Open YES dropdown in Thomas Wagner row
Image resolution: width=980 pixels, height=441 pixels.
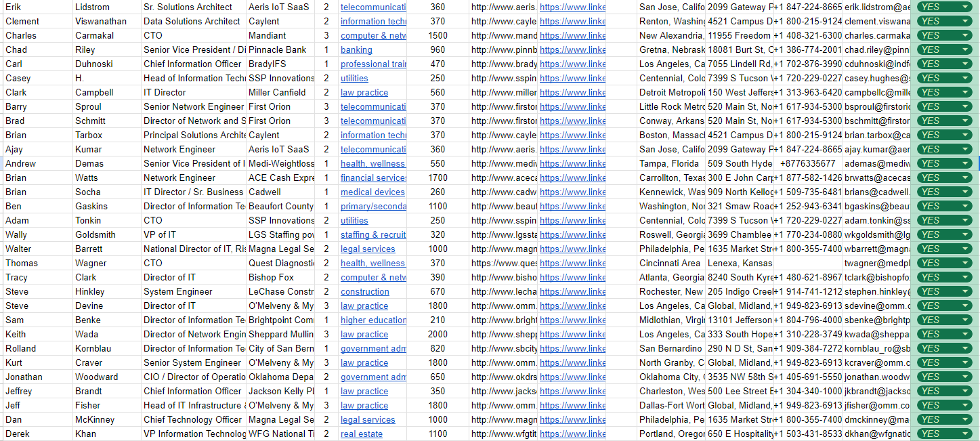(x=965, y=263)
